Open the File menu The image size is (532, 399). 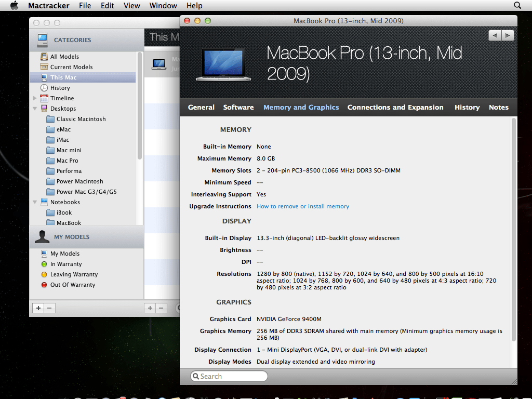click(x=85, y=5)
